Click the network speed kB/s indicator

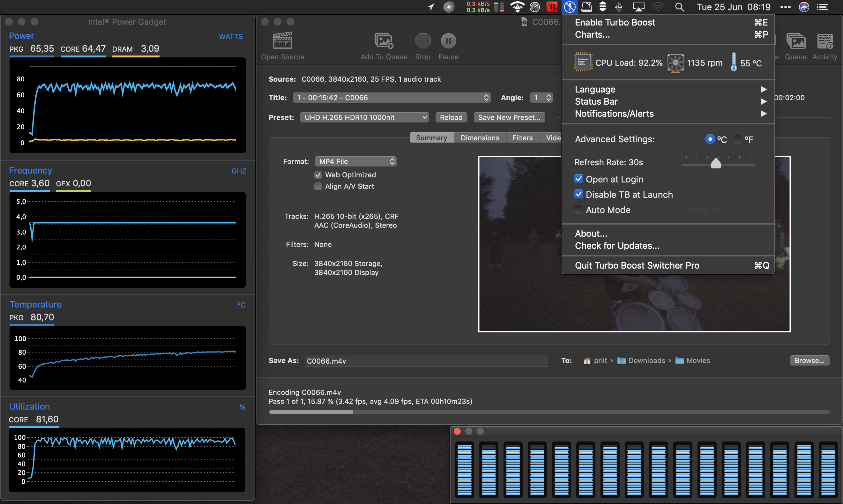click(x=478, y=7)
